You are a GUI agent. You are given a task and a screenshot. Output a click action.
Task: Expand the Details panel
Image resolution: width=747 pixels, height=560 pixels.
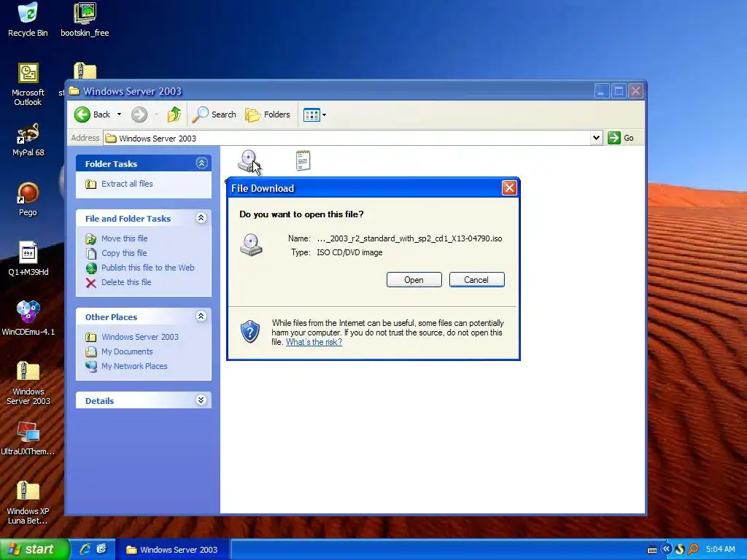pyautogui.click(x=201, y=400)
